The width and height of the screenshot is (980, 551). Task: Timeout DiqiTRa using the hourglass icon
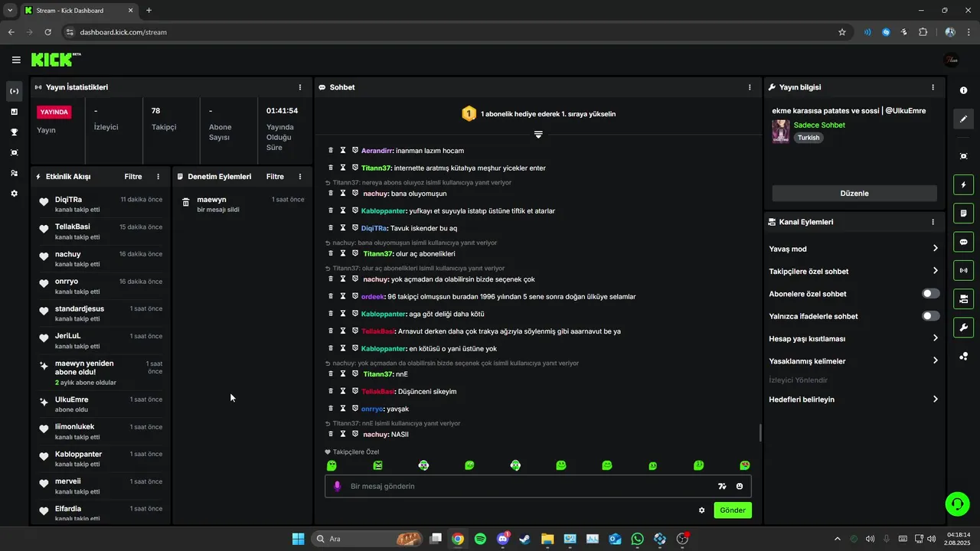[x=343, y=227]
